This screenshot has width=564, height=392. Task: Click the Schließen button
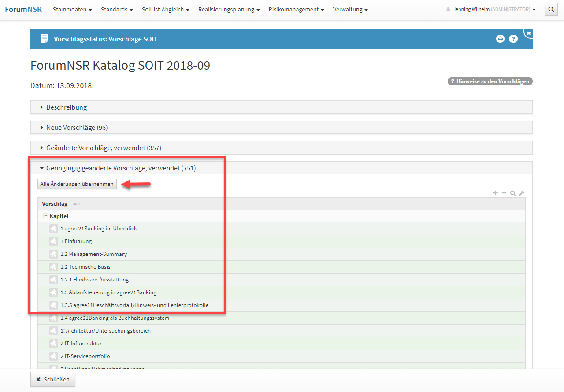pyautogui.click(x=53, y=379)
